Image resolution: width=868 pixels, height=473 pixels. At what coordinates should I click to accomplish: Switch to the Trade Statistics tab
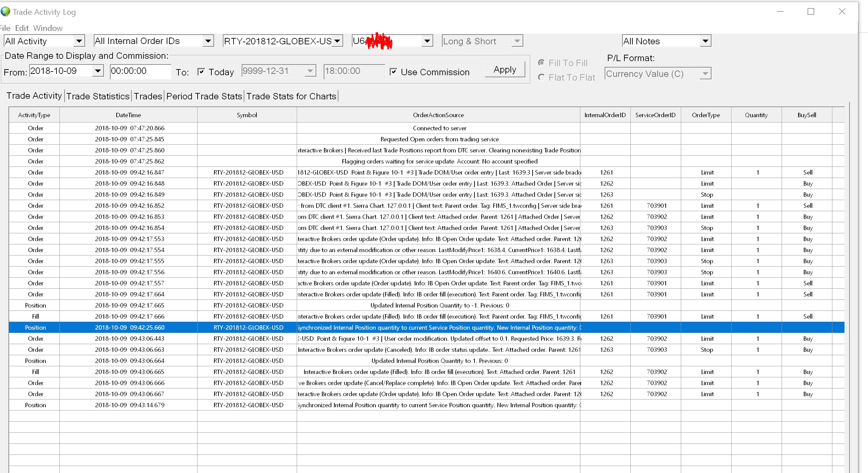(98, 96)
